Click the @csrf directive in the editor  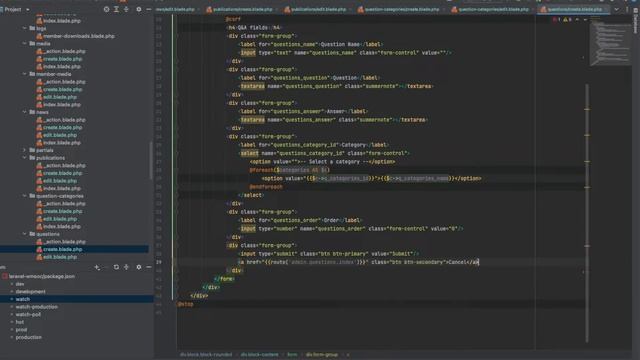[233, 19]
